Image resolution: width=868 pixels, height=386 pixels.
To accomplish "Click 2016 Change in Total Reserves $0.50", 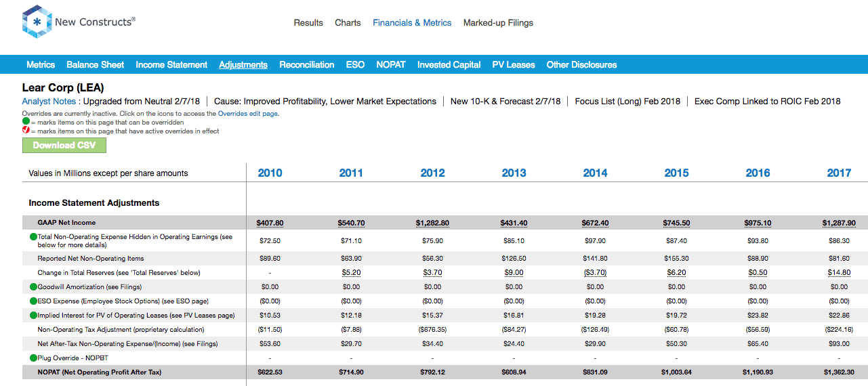I will [x=758, y=273].
